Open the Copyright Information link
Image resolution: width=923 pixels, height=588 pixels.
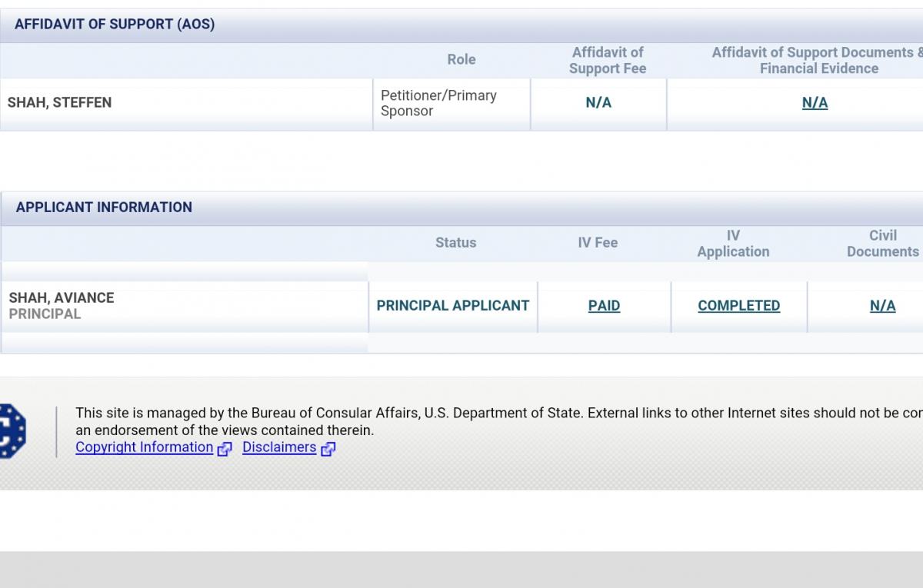click(144, 447)
